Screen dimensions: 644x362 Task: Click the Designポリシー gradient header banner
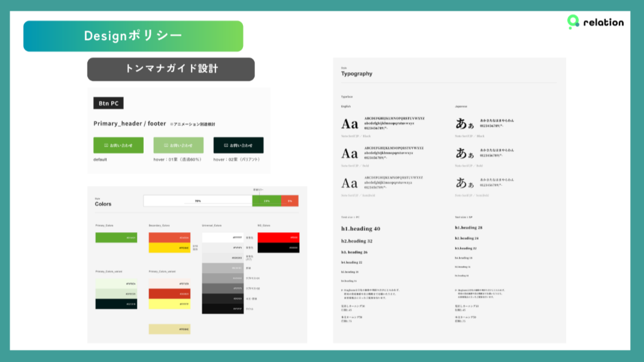pyautogui.click(x=133, y=36)
